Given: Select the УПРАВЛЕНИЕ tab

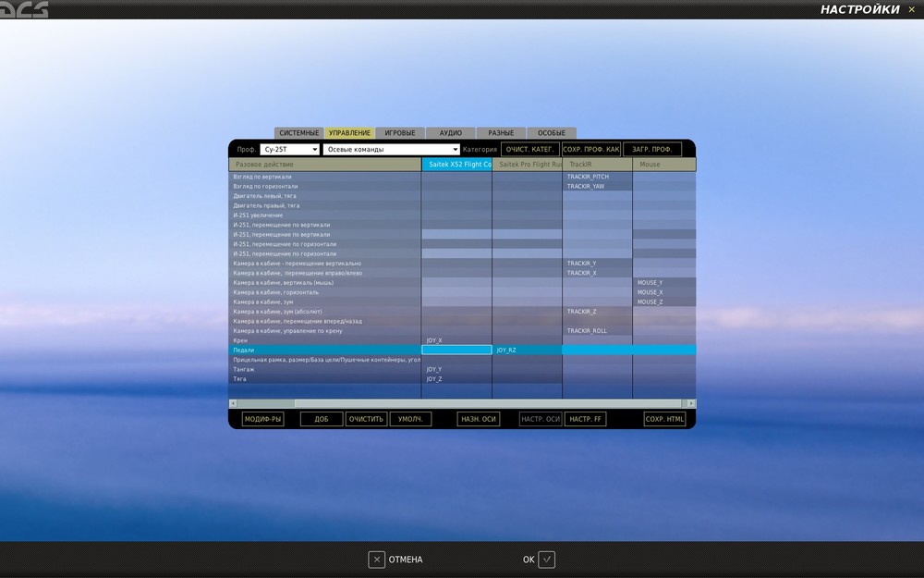Looking at the screenshot, I should tap(349, 133).
